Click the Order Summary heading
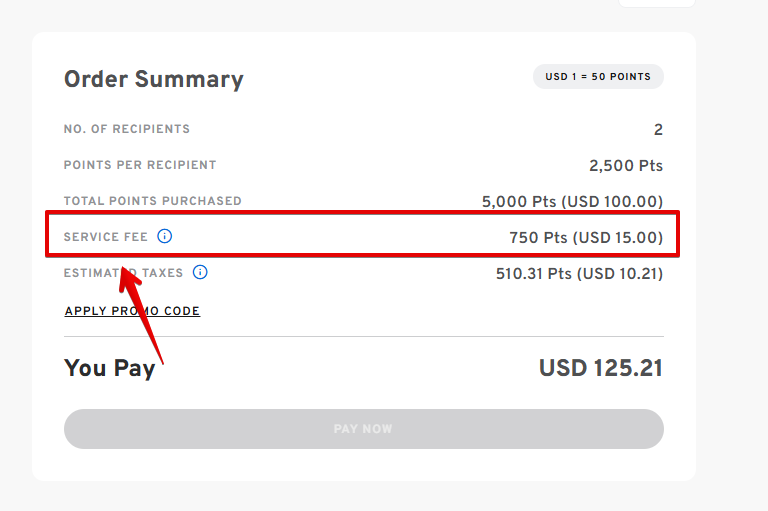768x511 pixels. [153, 80]
